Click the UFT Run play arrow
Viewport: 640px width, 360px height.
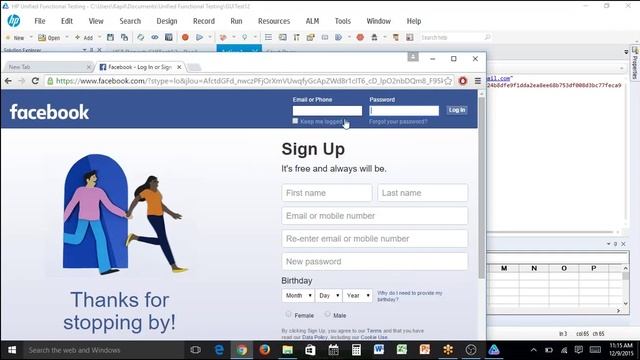[x=199, y=38]
